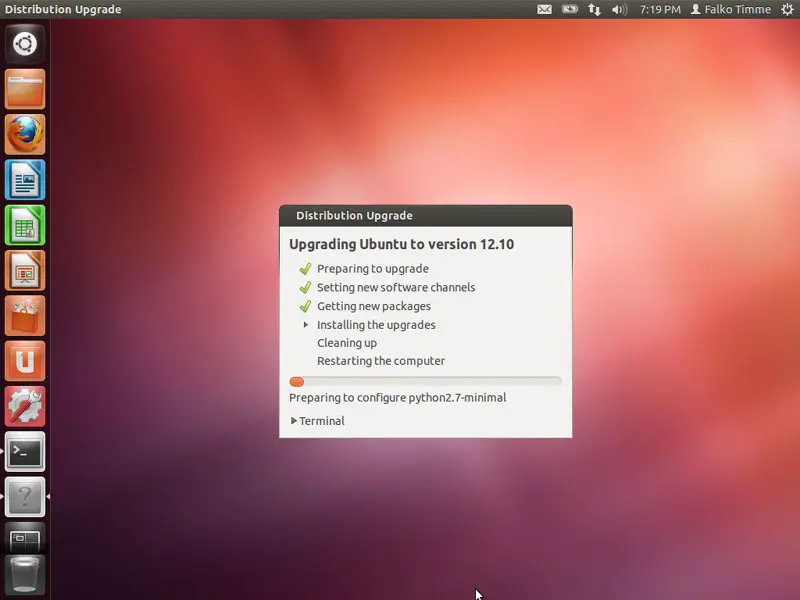Screen dimensions: 800x600
Task: Click the upgrade progress bar
Action: click(x=426, y=382)
